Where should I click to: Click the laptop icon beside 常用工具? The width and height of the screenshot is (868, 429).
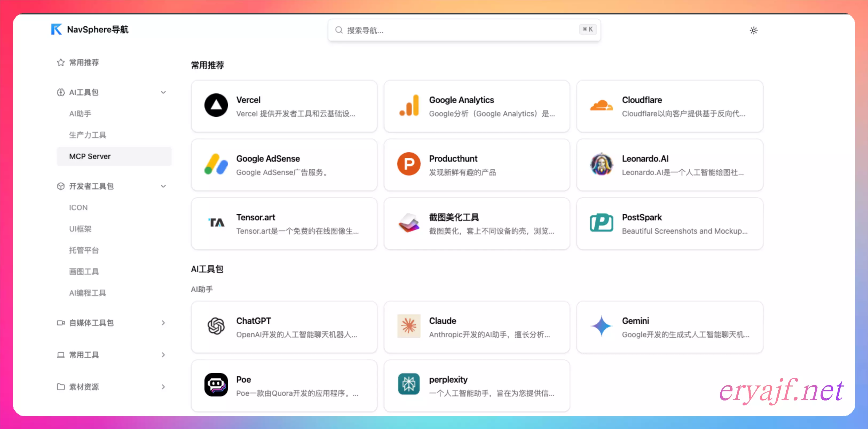tap(61, 355)
